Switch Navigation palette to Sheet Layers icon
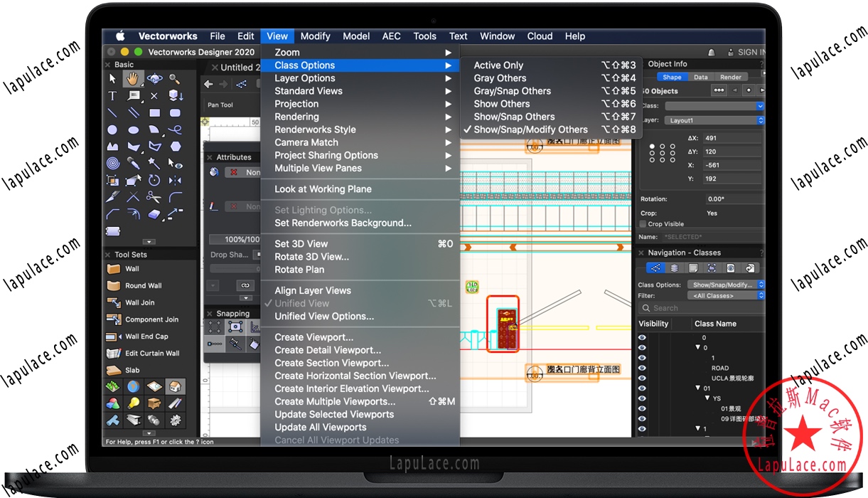The width and height of the screenshot is (868, 498). pyautogui.click(x=693, y=268)
